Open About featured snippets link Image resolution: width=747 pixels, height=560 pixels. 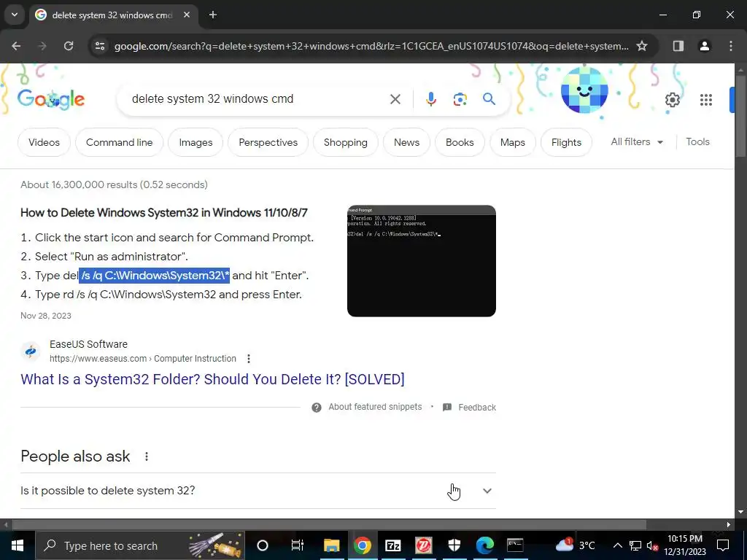[x=375, y=407]
